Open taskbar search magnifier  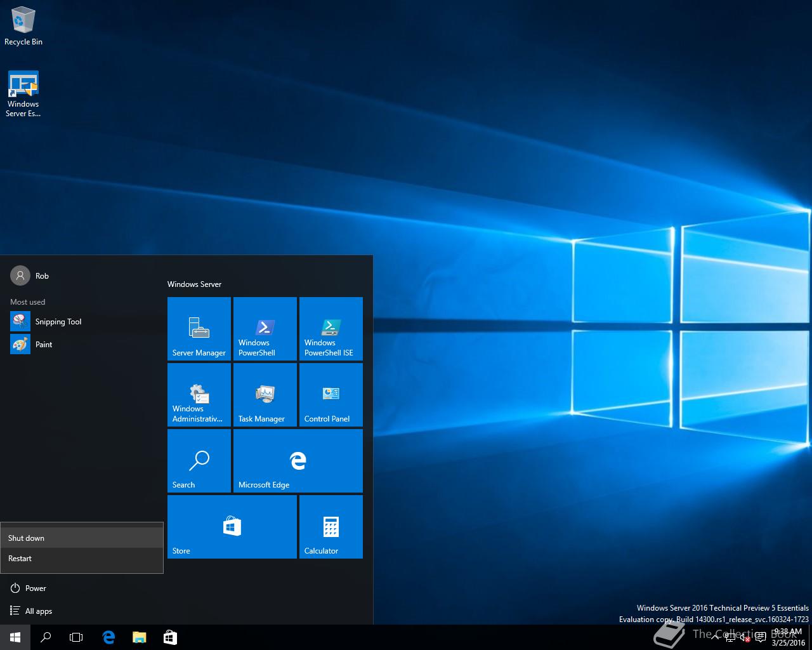[x=46, y=637]
